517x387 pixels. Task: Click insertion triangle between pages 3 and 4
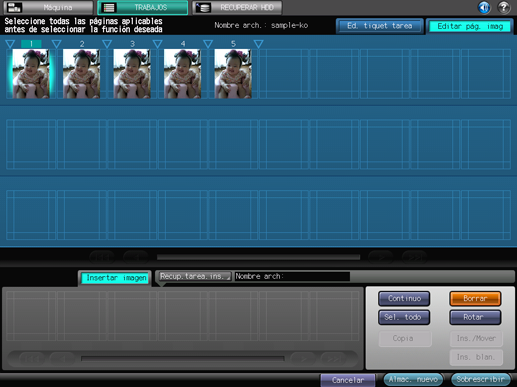(x=157, y=44)
